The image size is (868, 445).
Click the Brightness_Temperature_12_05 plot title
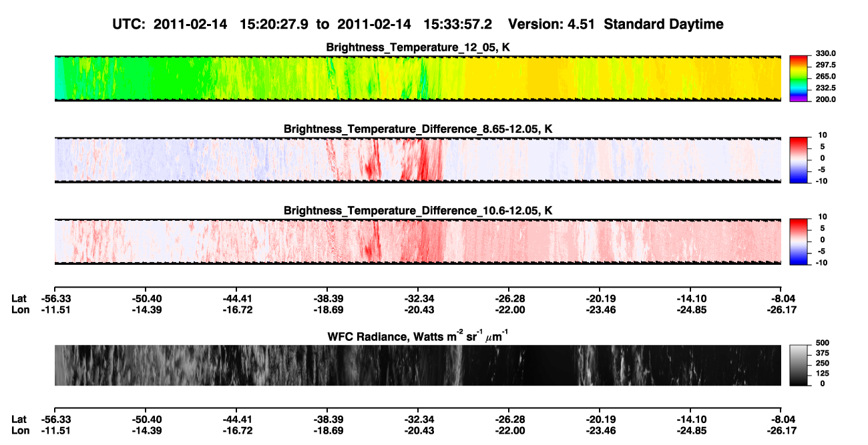418,47
